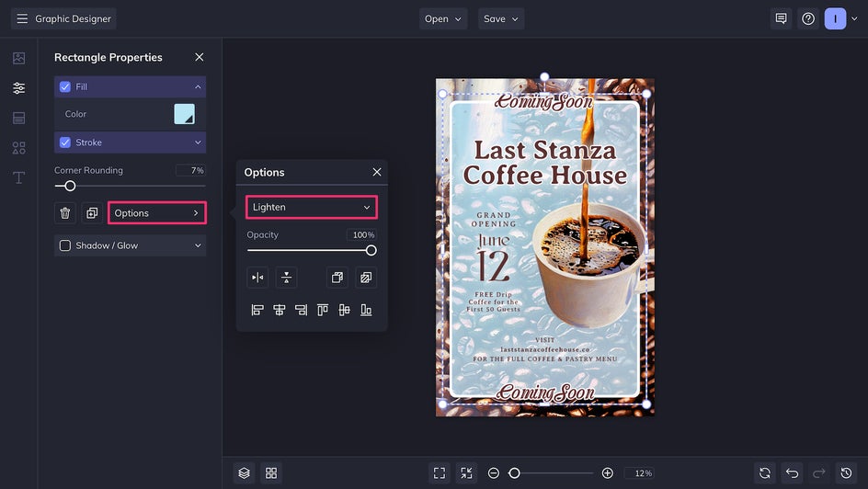Open the Open dropdown menu
This screenshot has height=489, width=868.
443,18
